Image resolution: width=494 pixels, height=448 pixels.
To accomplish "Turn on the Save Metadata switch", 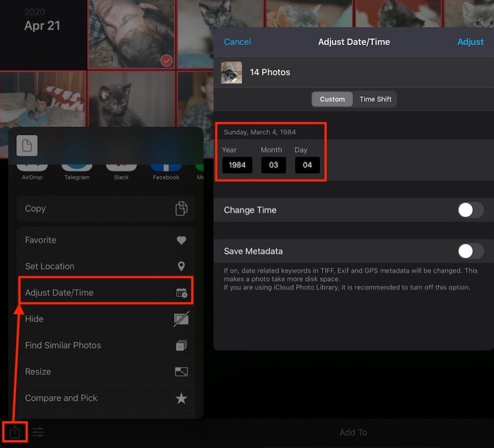I will pos(471,251).
